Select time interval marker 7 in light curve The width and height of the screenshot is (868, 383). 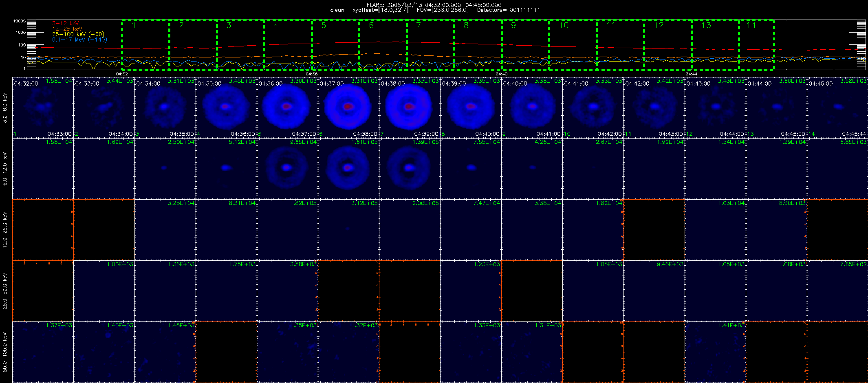419,25
